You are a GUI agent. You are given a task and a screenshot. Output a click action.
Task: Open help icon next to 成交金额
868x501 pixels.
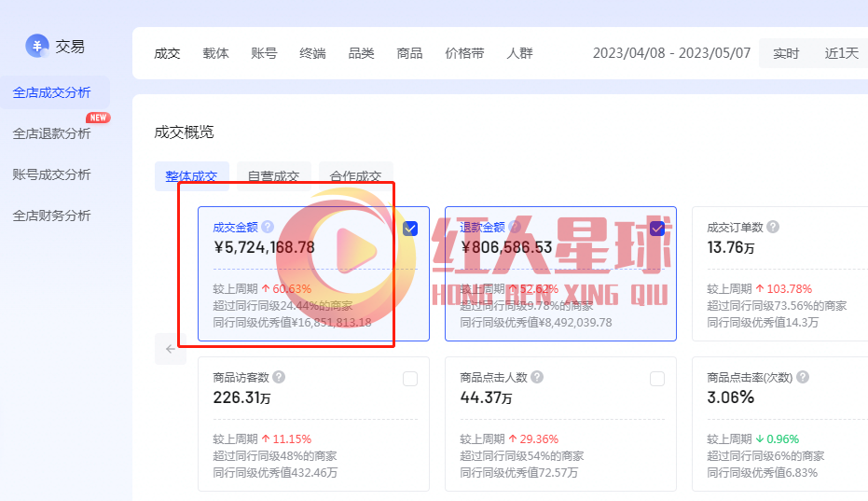[x=268, y=227]
